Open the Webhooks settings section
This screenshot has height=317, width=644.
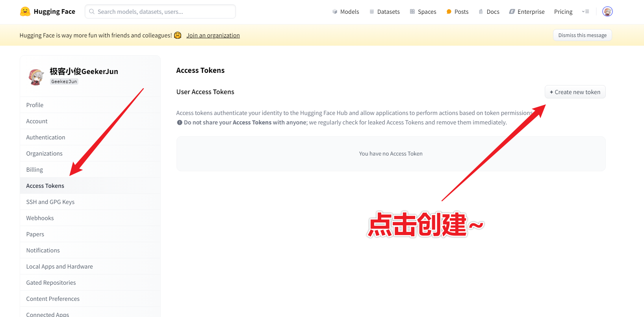(x=90, y=218)
